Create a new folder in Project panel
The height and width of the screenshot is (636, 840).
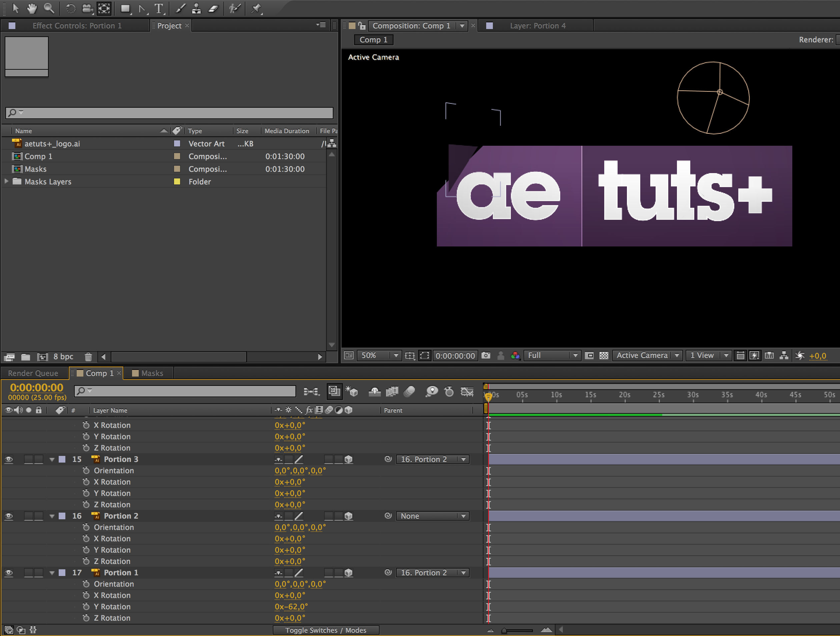pyautogui.click(x=25, y=357)
